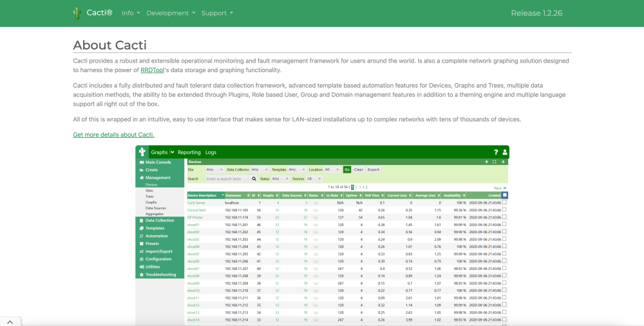Expand the Info dropdown menu
Image resolution: width=644 pixels, height=326 pixels.
point(131,13)
